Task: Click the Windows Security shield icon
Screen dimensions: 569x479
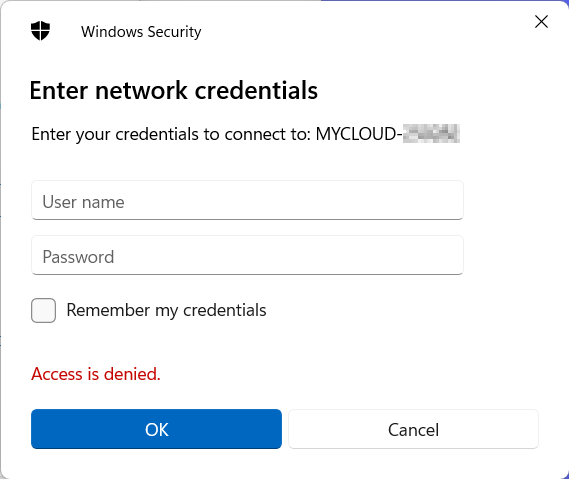Action: click(40, 31)
